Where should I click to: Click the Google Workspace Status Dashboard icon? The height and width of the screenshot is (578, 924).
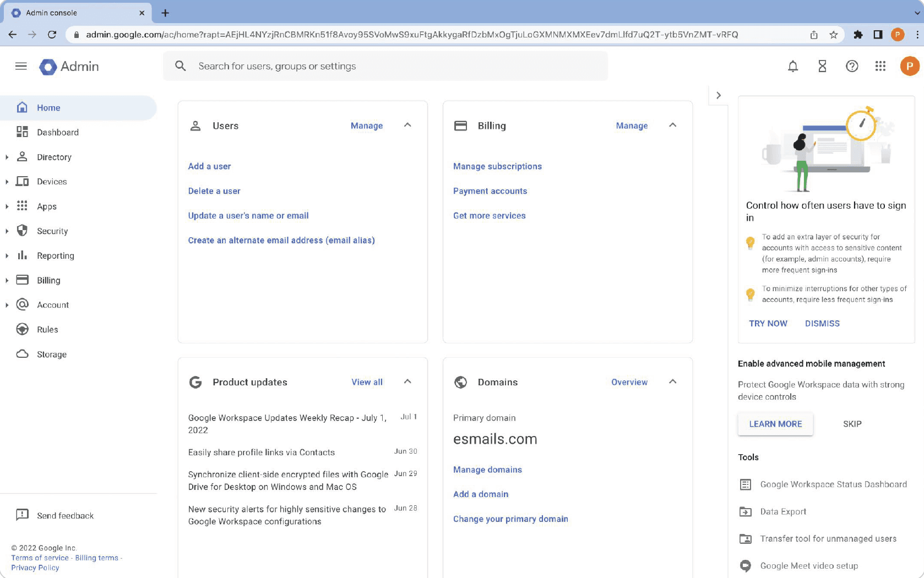click(745, 484)
